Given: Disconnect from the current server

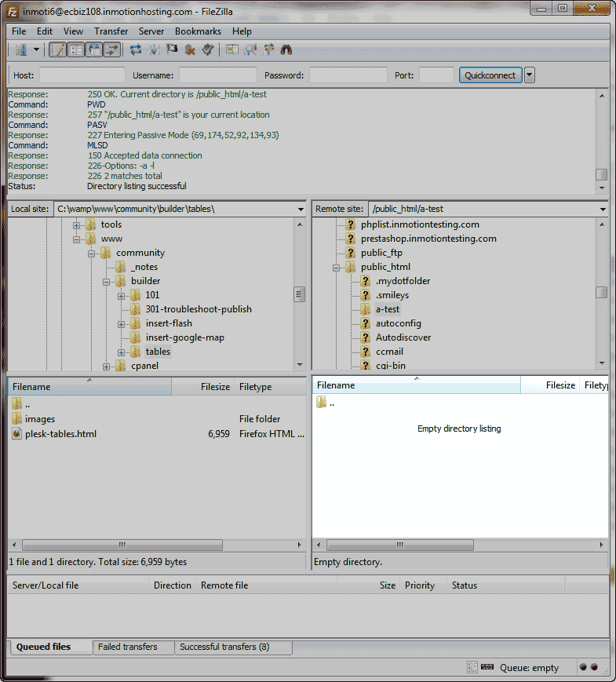Looking at the screenshot, I should click(189, 49).
